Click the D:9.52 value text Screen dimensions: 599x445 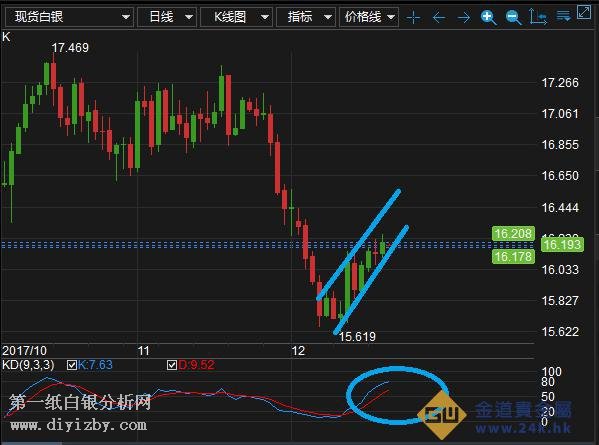coord(196,365)
